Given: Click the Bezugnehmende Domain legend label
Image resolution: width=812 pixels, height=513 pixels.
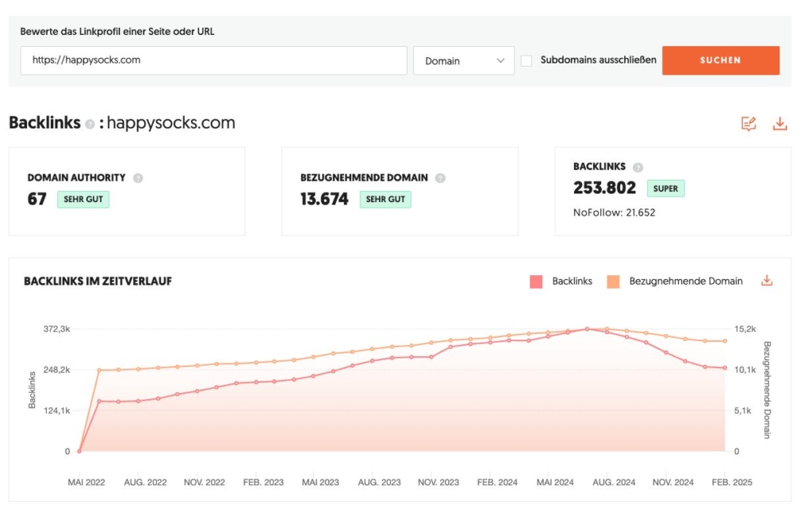Looking at the screenshot, I should [x=686, y=281].
